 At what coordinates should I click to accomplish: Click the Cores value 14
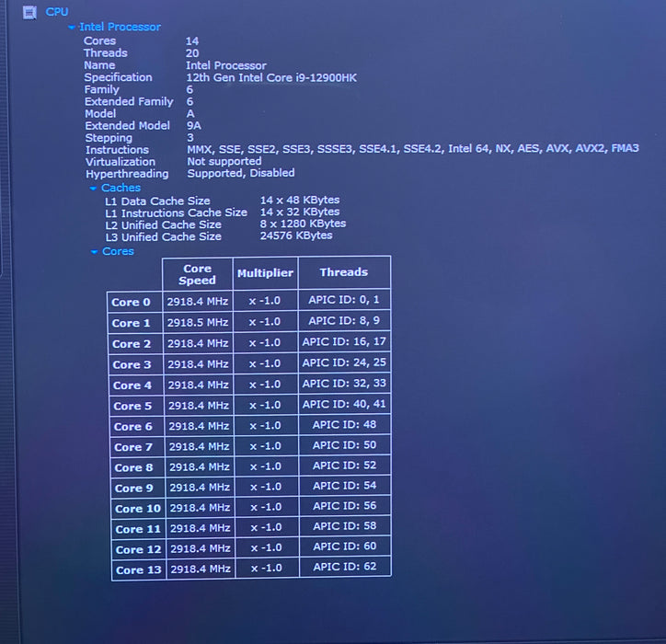pos(192,41)
